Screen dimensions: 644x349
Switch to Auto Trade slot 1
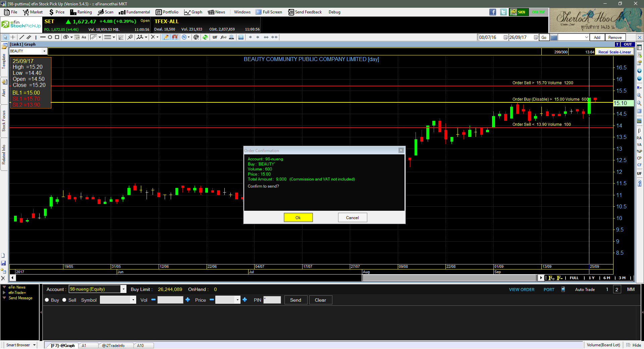[x=607, y=289]
